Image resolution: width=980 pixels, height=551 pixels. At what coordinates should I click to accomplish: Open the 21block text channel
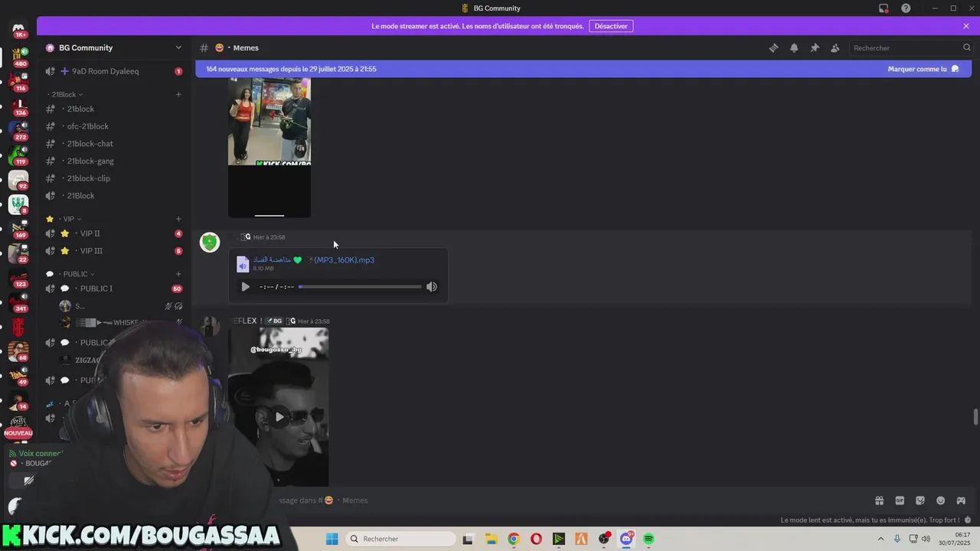pyautogui.click(x=114, y=109)
